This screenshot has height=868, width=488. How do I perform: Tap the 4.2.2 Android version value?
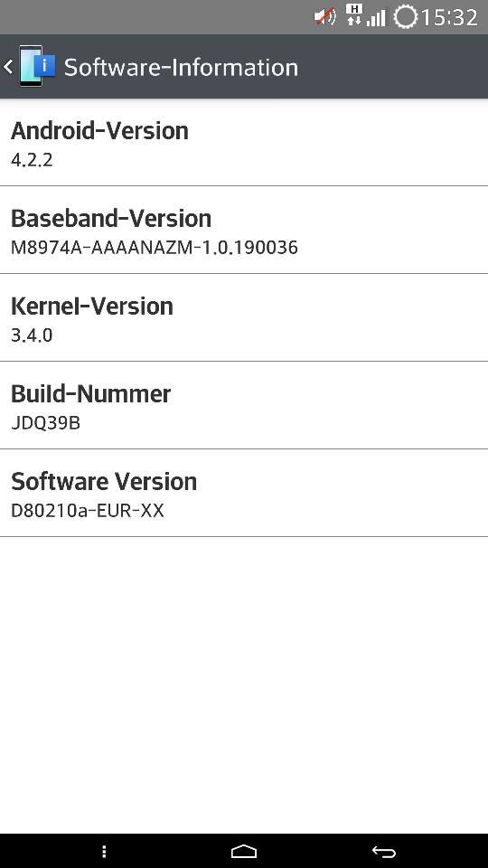(x=32, y=160)
